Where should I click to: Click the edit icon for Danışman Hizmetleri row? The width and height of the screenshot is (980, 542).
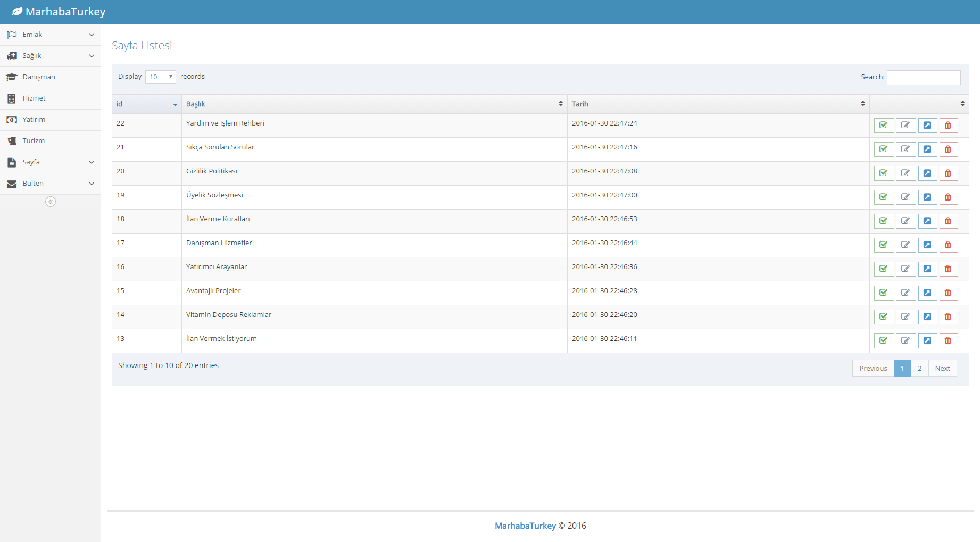[906, 245]
